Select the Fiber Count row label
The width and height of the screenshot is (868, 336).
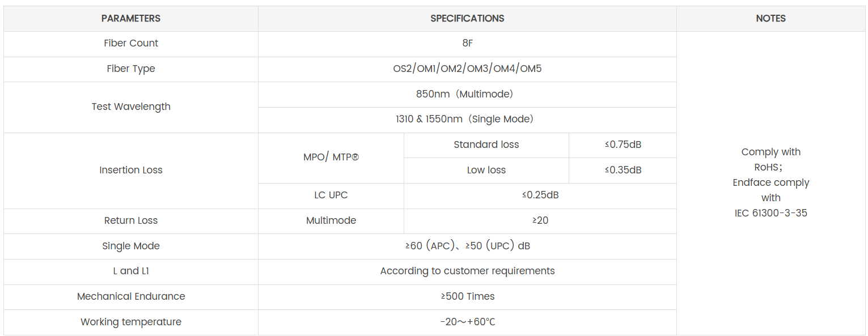point(131,44)
